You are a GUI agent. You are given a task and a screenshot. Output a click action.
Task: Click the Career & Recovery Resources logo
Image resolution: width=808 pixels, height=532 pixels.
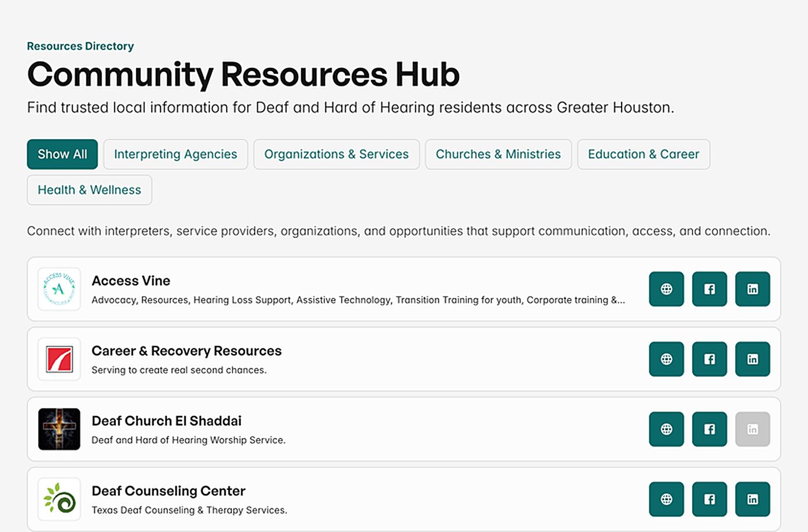pyautogui.click(x=59, y=359)
